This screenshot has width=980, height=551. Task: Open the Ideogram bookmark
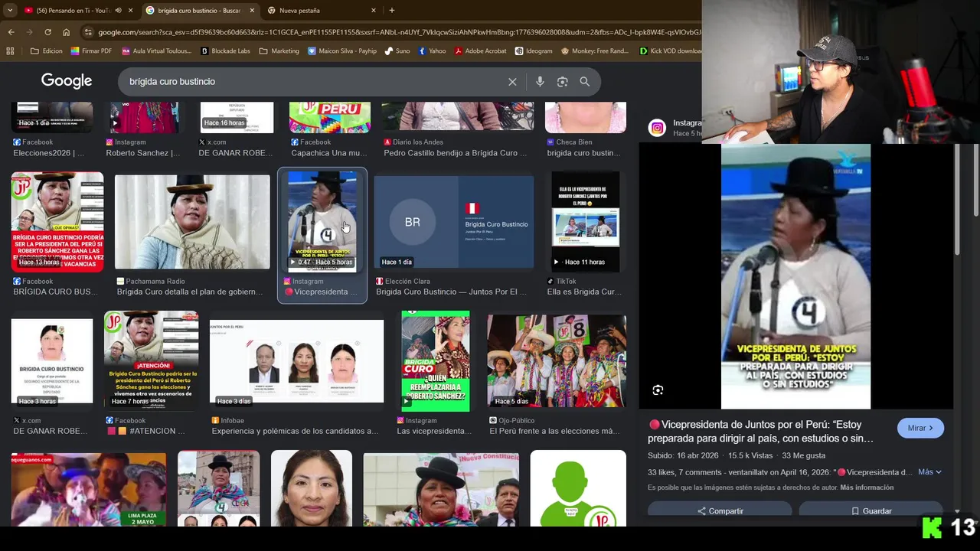coord(534,51)
